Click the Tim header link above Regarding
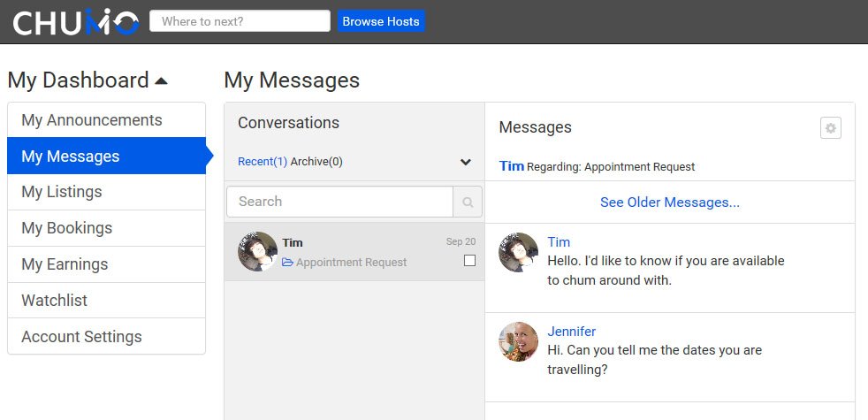This screenshot has height=420, width=868. (512, 165)
